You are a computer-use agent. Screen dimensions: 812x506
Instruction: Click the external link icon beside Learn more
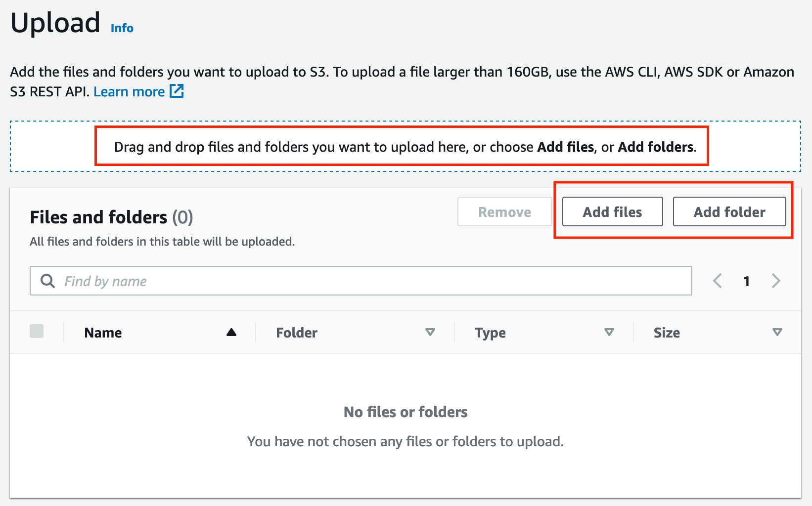pos(177,91)
